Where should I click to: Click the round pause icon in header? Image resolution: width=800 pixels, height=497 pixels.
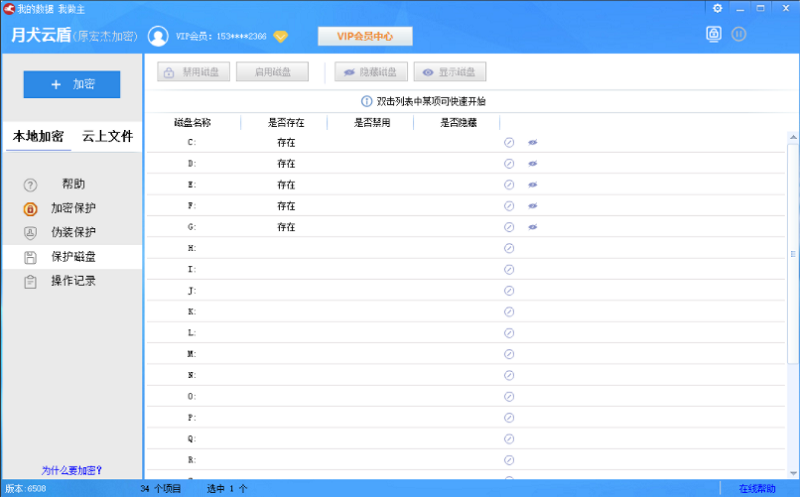coord(739,33)
